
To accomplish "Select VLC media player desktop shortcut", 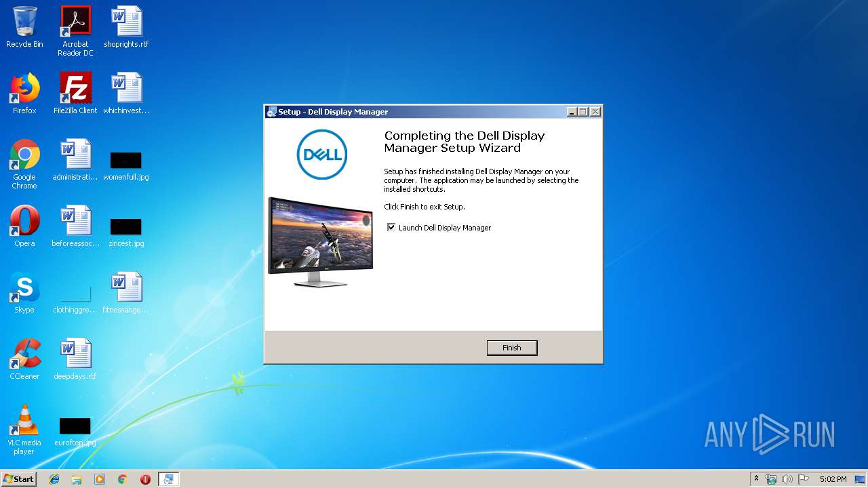I will click(24, 430).
